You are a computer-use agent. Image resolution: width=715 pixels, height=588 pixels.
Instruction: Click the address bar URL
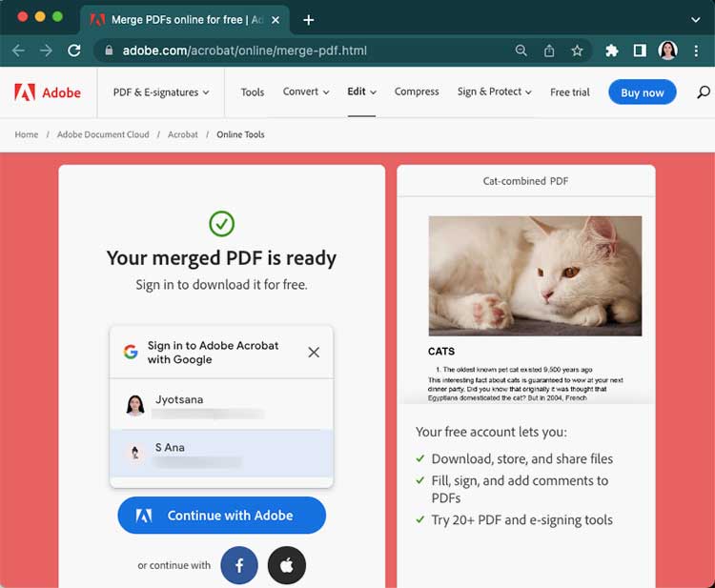coord(244,51)
